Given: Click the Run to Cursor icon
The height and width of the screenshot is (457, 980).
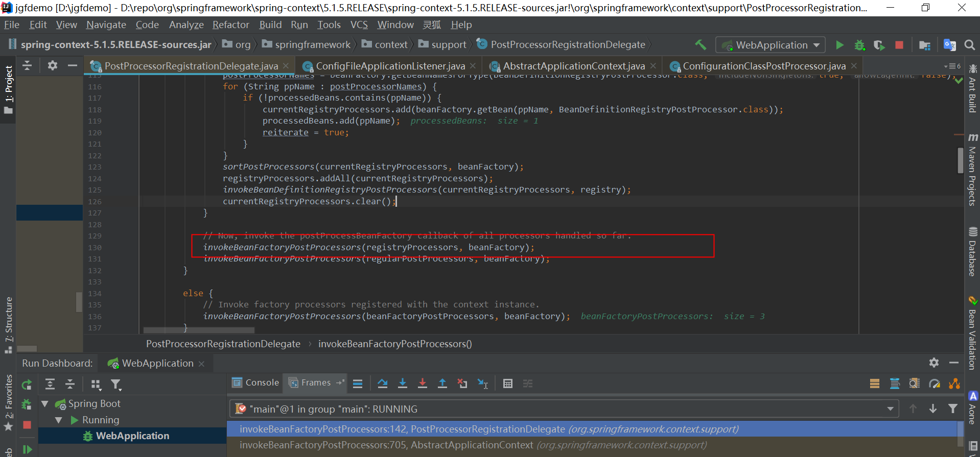Looking at the screenshot, I should click(483, 383).
